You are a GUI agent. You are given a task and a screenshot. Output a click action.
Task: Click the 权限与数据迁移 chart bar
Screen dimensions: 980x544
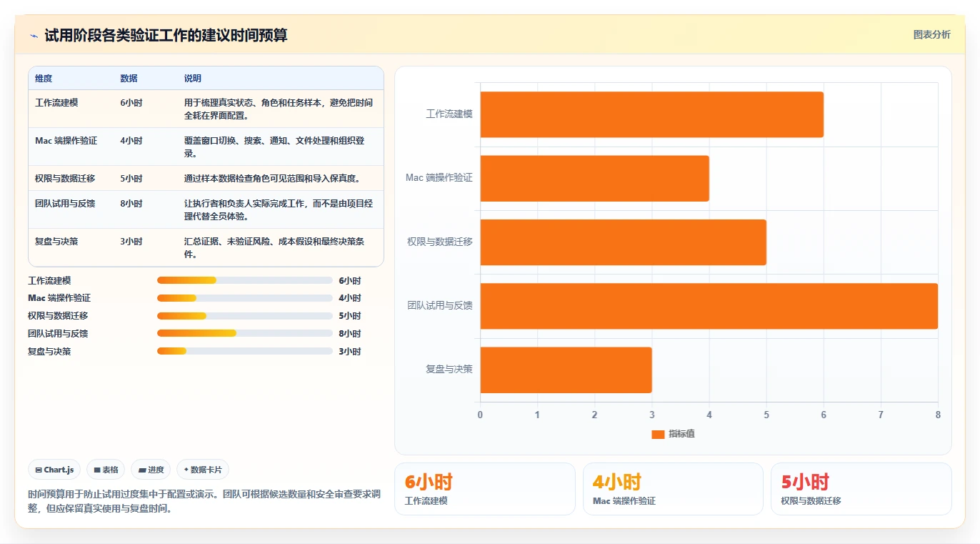tap(623, 242)
